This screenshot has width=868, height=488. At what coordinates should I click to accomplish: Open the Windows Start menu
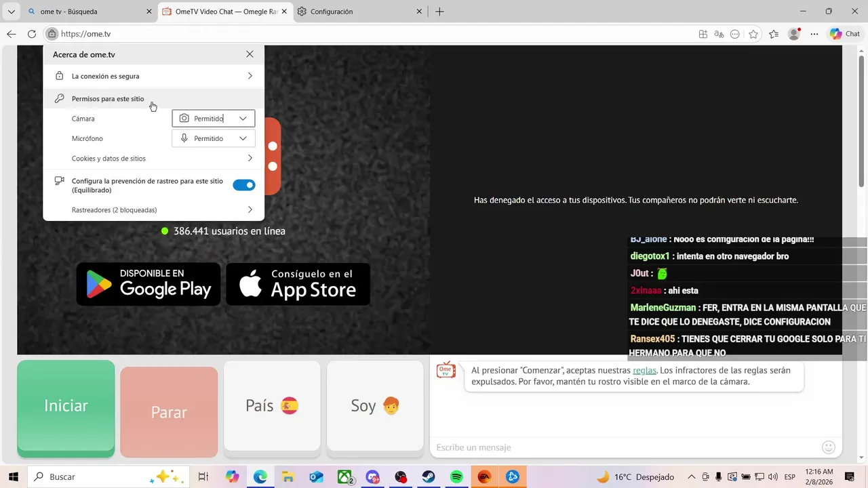pyautogui.click(x=14, y=477)
